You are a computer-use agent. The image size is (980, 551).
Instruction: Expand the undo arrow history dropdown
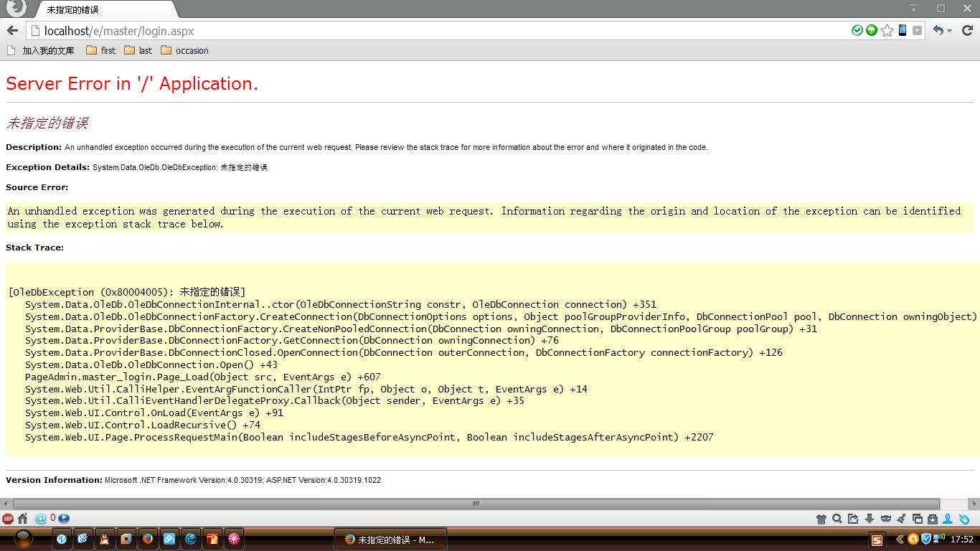pyautogui.click(x=949, y=31)
